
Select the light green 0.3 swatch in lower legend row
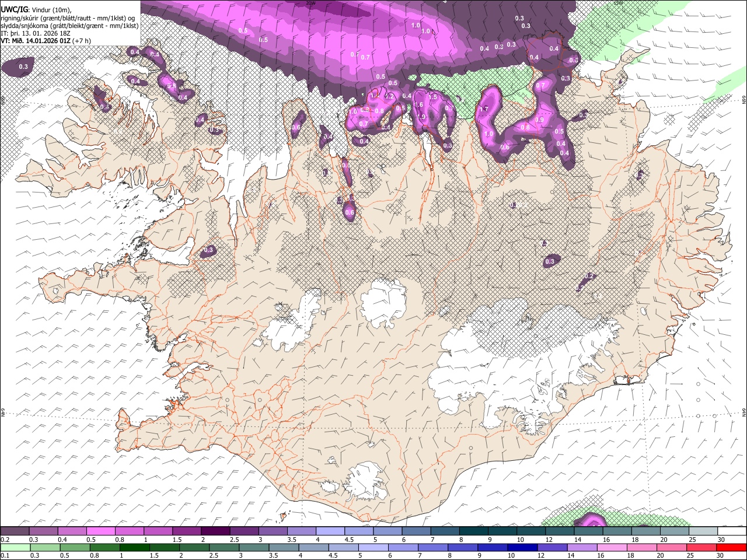(x=45, y=547)
